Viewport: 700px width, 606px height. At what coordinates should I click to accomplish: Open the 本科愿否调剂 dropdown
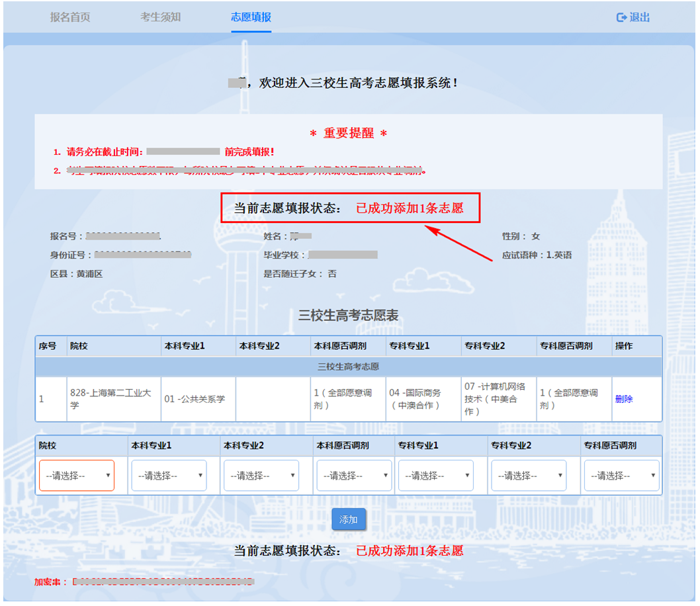[354, 476]
